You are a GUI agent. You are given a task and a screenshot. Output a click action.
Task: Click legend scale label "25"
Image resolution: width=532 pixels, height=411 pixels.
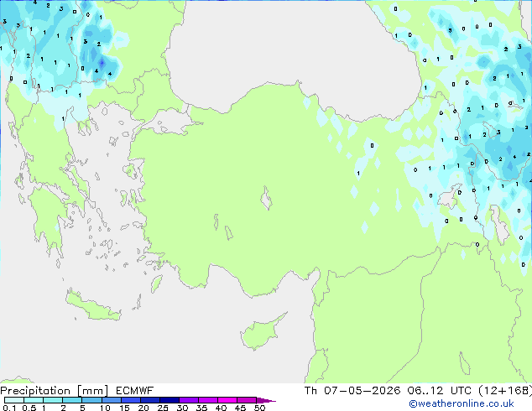[163, 408]
